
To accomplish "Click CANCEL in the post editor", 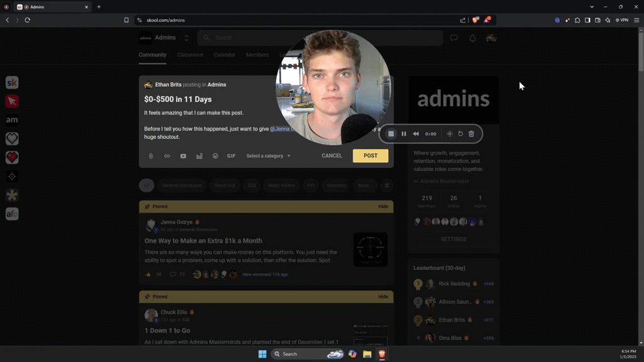I will pos(331,156).
